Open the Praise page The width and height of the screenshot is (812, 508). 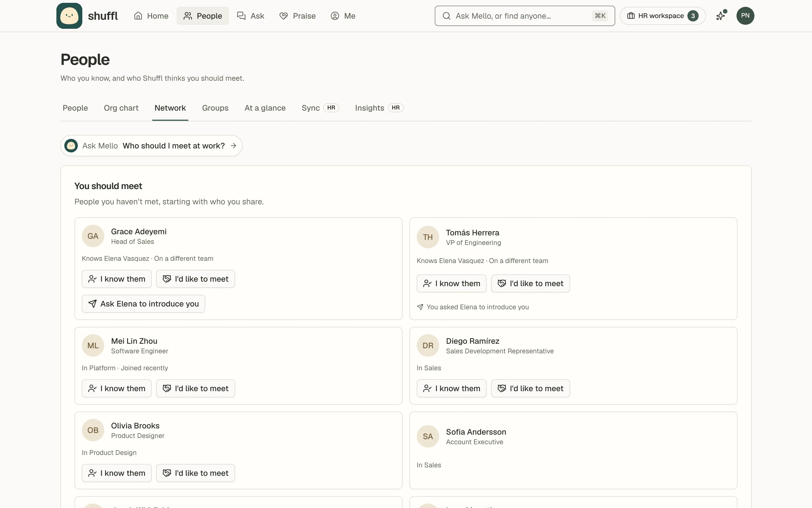point(297,16)
